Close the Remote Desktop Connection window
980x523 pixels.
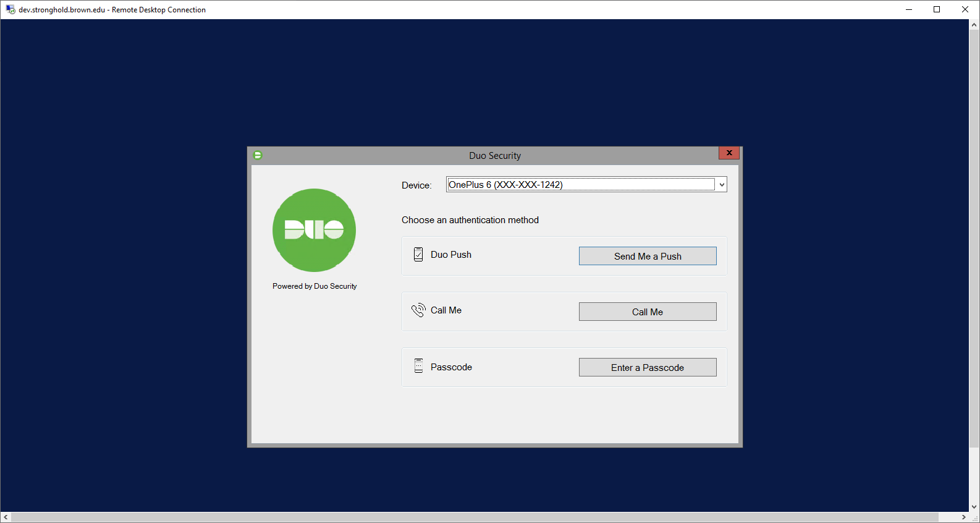pyautogui.click(x=965, y=9)
